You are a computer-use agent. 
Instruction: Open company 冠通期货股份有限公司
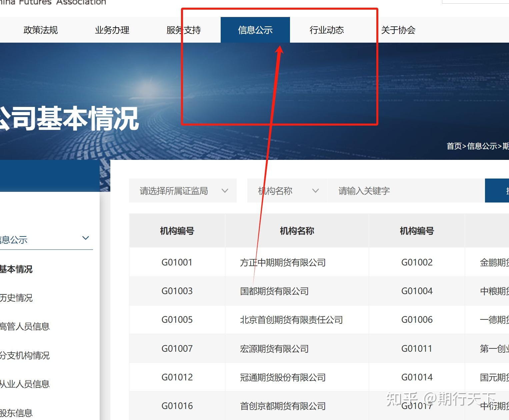(283, 377)
